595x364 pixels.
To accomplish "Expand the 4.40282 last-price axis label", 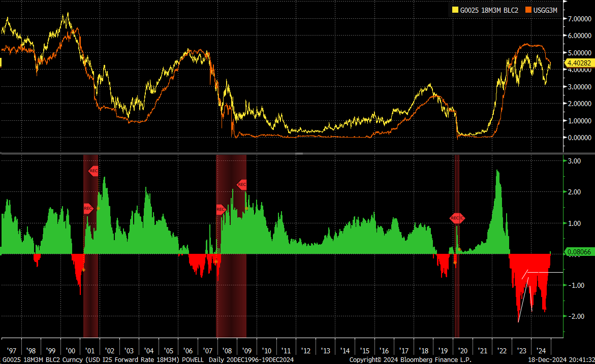I will [579, 63].
